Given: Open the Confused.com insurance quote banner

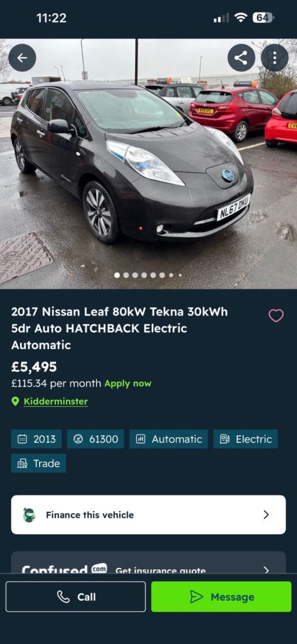Looking at the screenshot, I should [148, 562].
